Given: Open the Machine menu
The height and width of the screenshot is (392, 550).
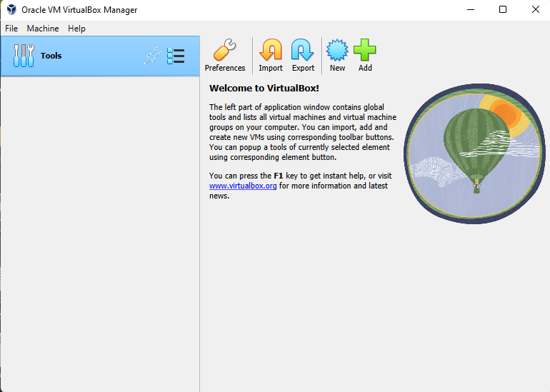Looking at the screenshot, I should point(43,29).
